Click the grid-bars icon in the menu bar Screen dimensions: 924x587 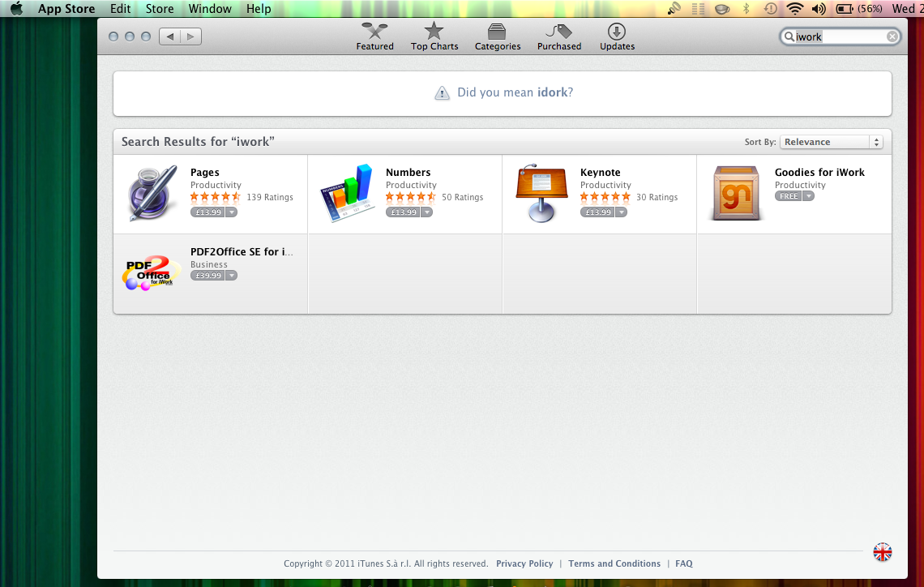[699, 8]
